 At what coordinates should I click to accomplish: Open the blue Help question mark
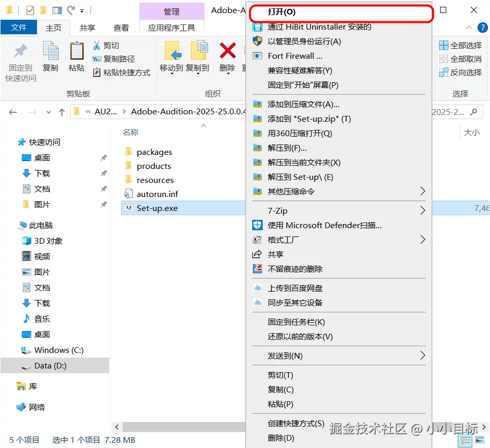coord(483,28)
